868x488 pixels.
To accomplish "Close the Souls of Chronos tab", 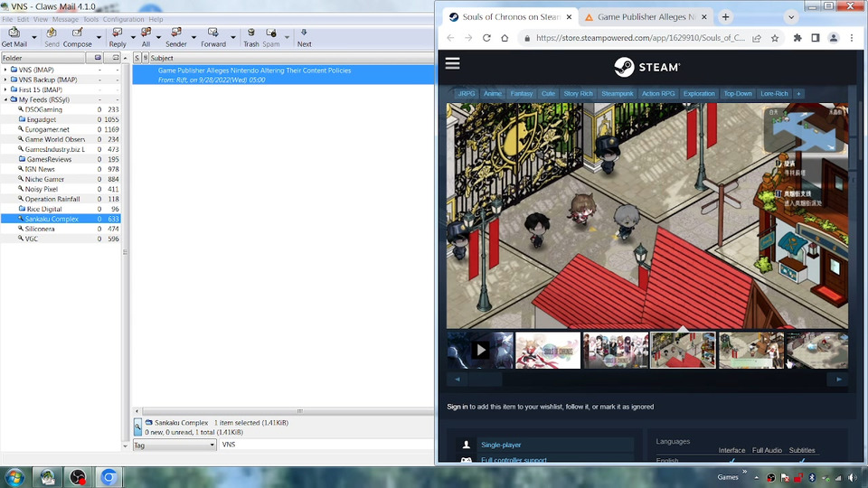I will (569, 17).
